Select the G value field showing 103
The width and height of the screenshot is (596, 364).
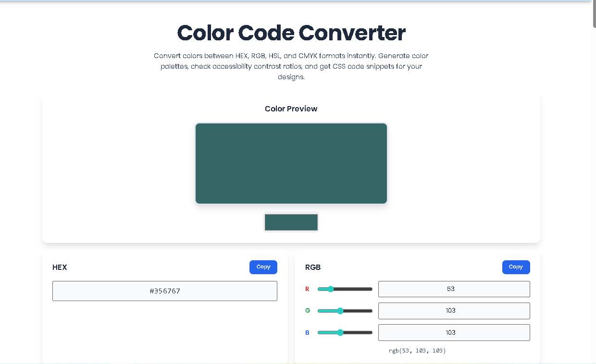pyautogui.click(x=454, y=311)
